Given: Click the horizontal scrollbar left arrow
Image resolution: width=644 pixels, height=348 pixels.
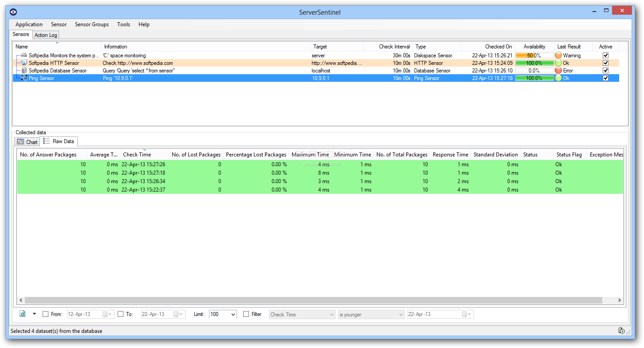Looking at the screenshot, I should (21, 300).
